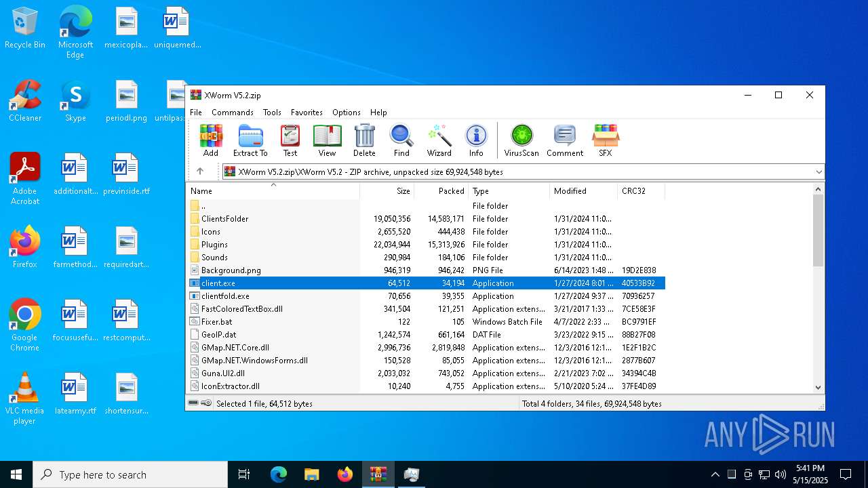
Task: Select GeoIP.dat file
Action: (426, 335)
